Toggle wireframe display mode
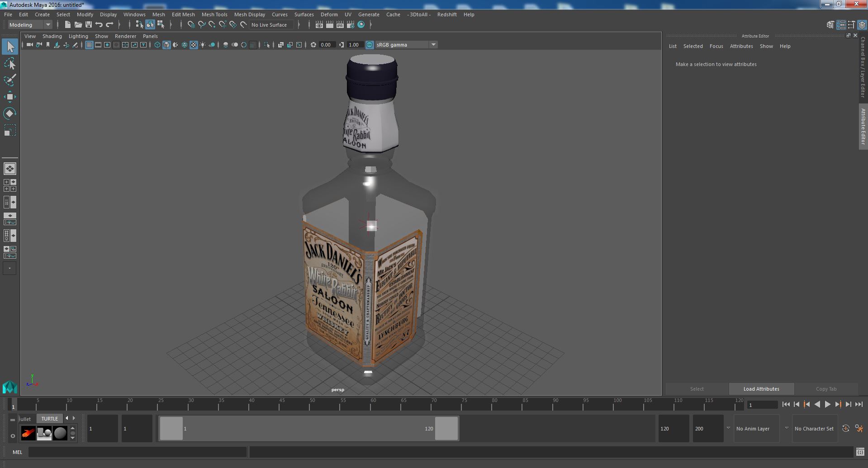This screenshot has height=468, width=868. point(157,45)
